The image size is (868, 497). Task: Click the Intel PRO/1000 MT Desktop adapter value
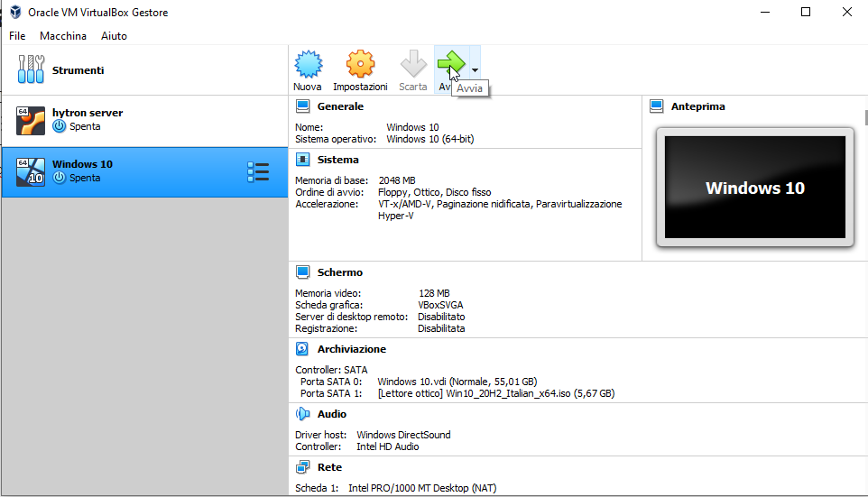422,488
